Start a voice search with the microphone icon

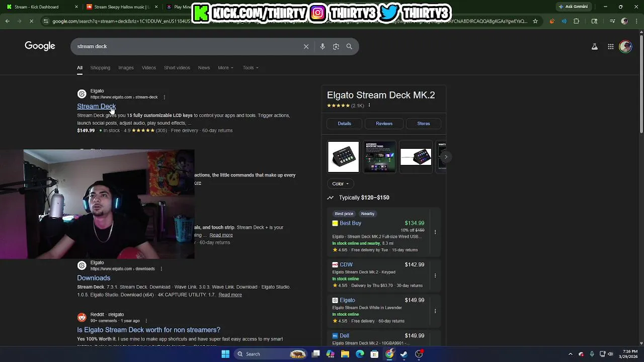[323, 46]
